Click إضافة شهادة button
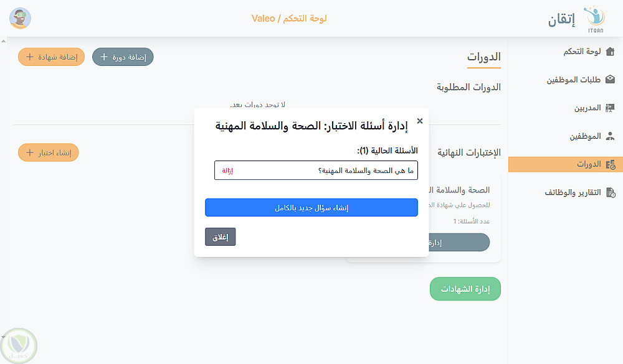This screenshot has width=623, height=364. click(51, 57)
